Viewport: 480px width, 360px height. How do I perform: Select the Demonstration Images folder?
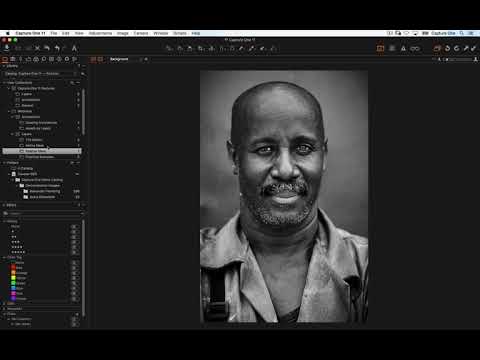tap(43, 185)
